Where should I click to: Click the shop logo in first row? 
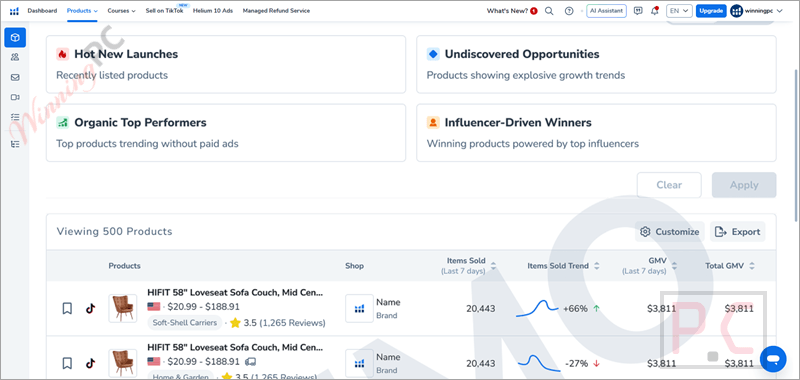coord(359,309)
